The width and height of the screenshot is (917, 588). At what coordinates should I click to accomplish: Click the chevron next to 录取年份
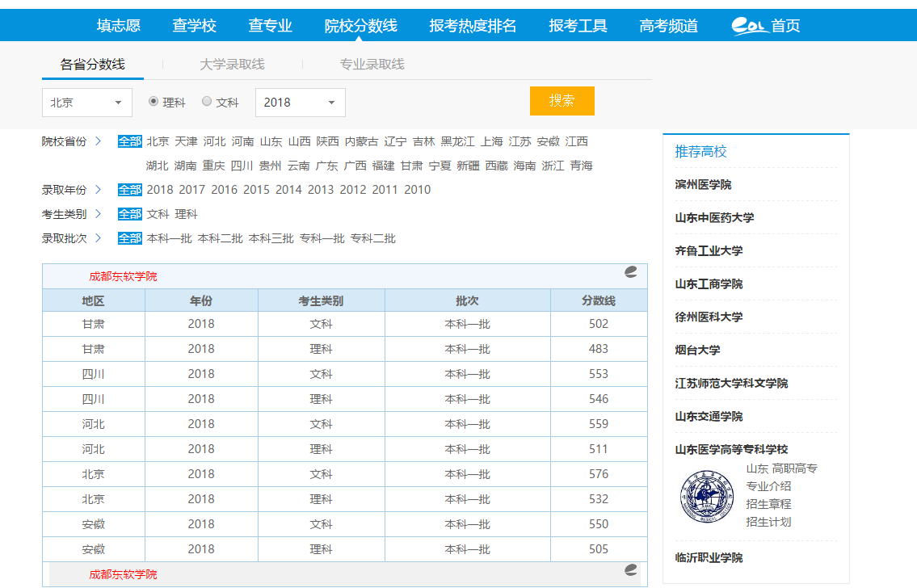[99, 189]
